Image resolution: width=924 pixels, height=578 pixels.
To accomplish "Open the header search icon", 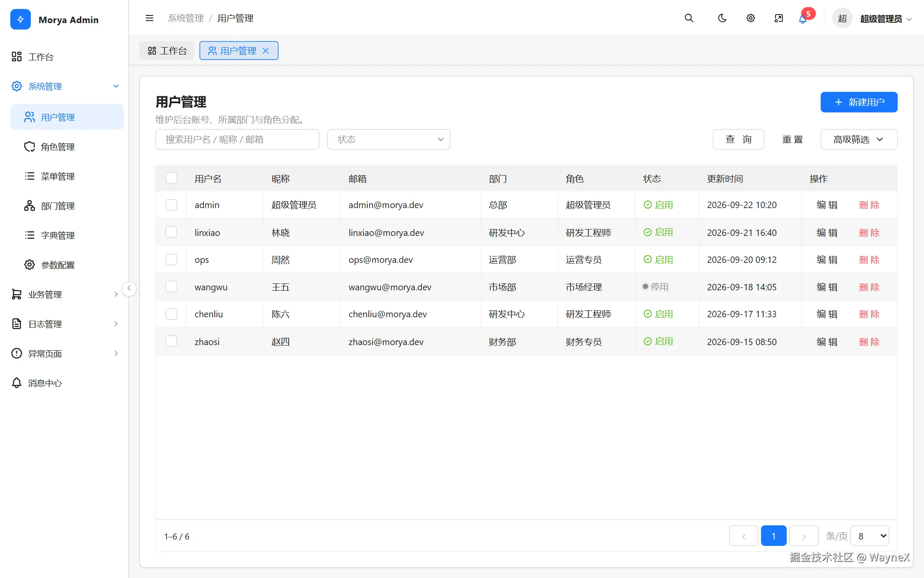I will pyautogui.click(x=689, y=18).
